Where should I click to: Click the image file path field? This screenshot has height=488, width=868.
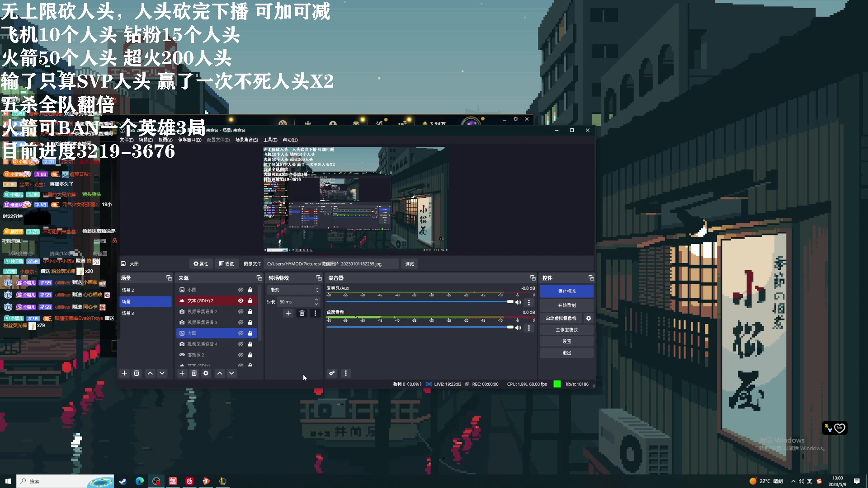[331, 264]
